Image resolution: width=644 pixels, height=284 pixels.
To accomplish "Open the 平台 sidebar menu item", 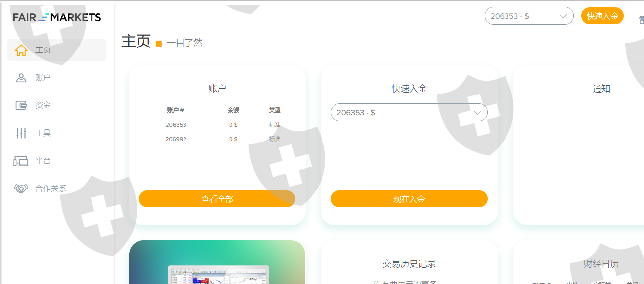I will coord(57,161).
